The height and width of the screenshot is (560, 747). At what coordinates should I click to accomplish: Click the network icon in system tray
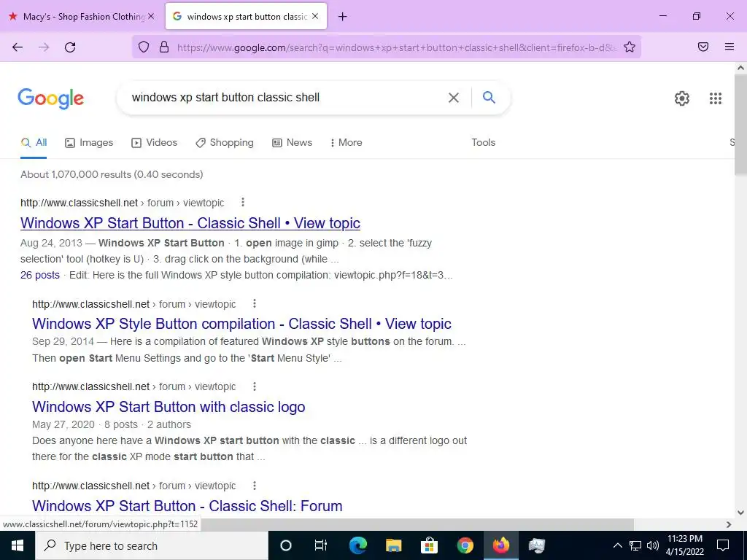635,545
